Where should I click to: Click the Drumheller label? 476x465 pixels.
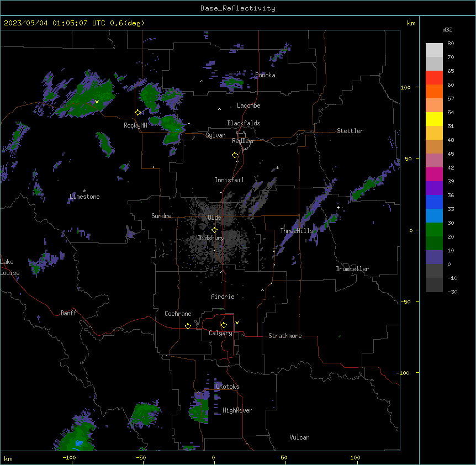pyautogui.click(x=352, y=269)
